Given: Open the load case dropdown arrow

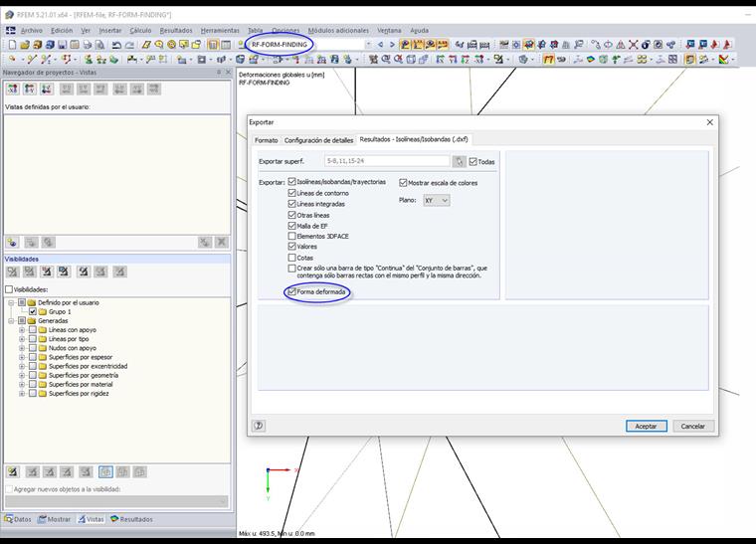Looking at the screenshot, I should pyautogui.click(x=369, y=45).
